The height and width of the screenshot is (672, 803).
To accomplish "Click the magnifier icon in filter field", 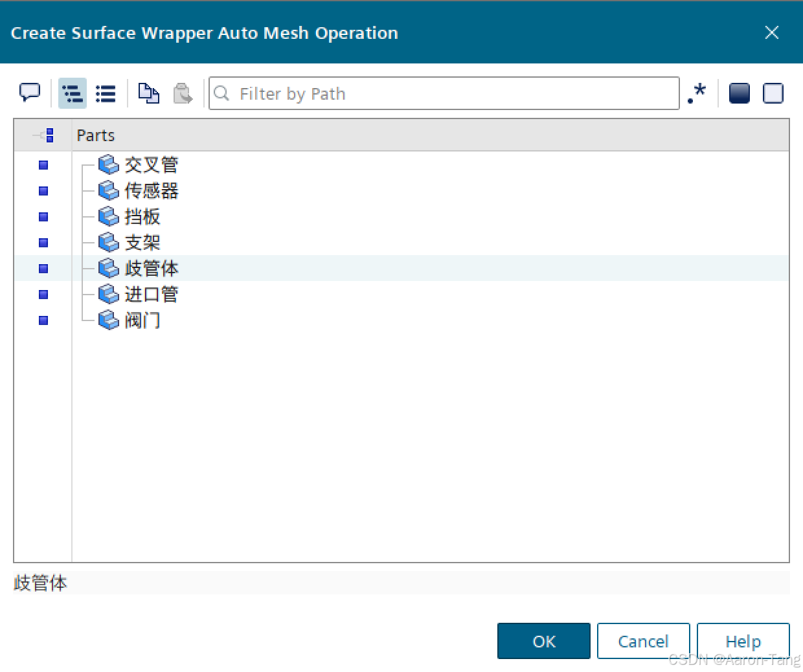I will pos(221,93).
